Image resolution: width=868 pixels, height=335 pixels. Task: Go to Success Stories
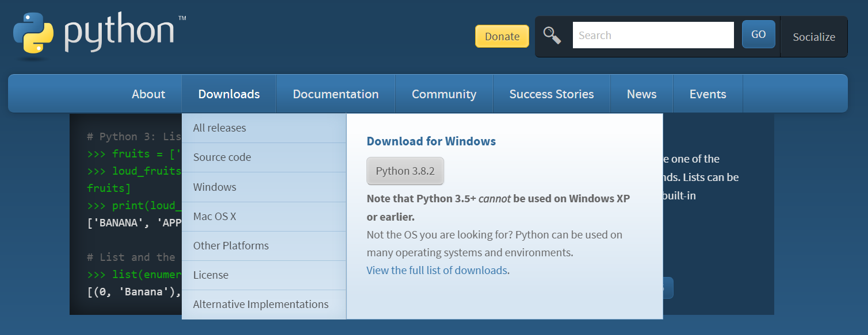[551, 94]
